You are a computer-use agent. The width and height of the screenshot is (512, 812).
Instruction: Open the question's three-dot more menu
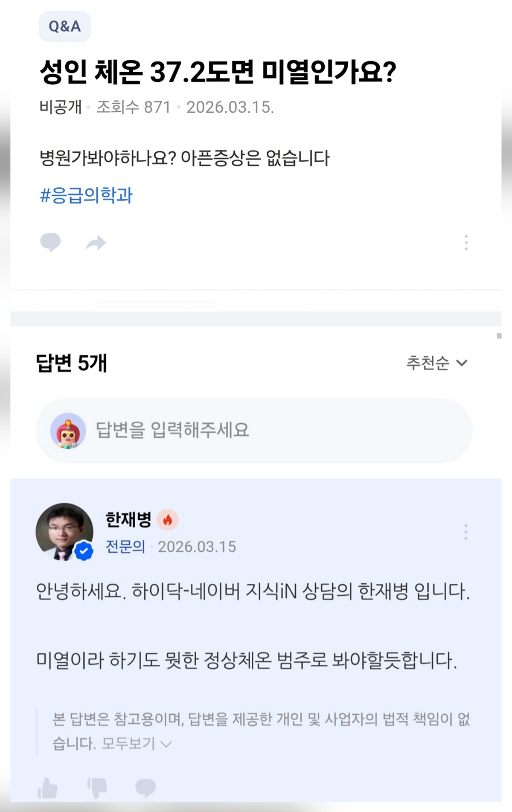(466, 242)
